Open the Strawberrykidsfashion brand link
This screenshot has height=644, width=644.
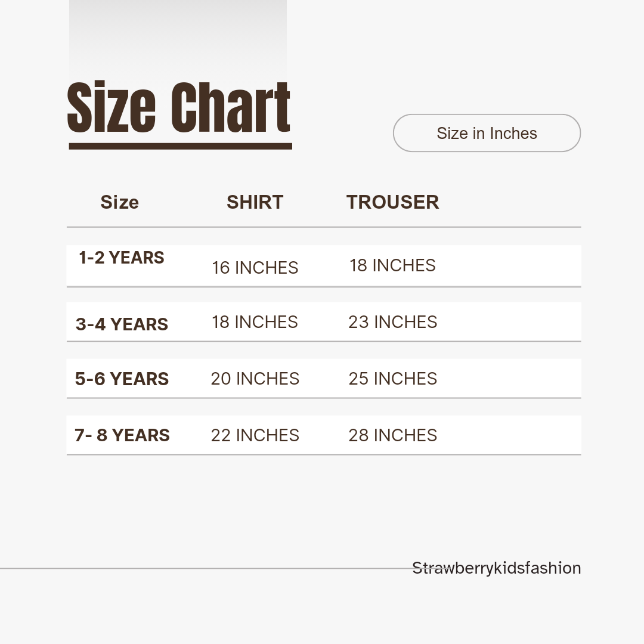click(496, 568)
